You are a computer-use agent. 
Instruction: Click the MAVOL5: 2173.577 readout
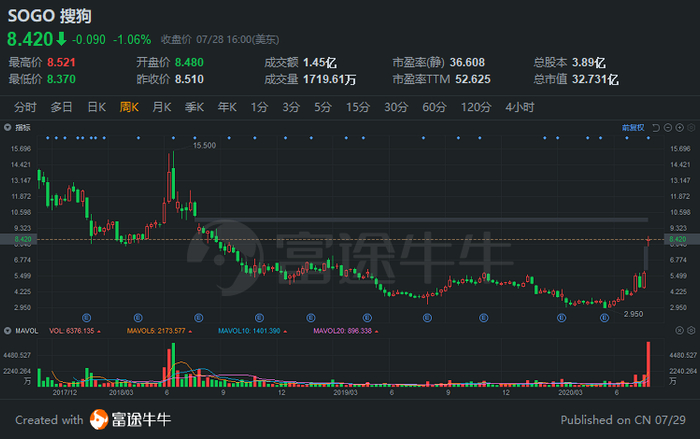(x=156, y=331)
